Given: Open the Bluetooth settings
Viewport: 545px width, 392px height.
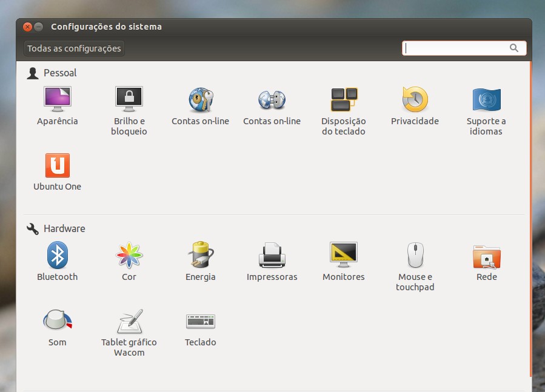Looking at the screenshot, I should pyautogui.click(x=58, y=255).
